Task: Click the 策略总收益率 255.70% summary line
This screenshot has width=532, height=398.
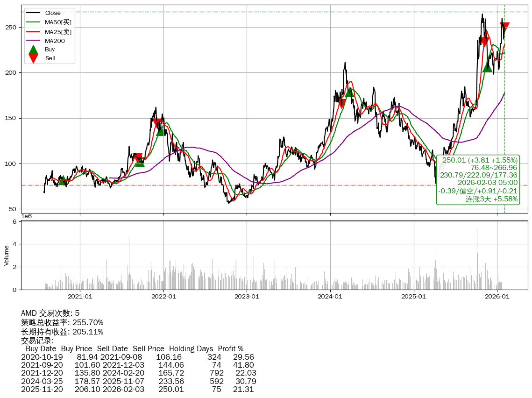Action: point(62,322)
